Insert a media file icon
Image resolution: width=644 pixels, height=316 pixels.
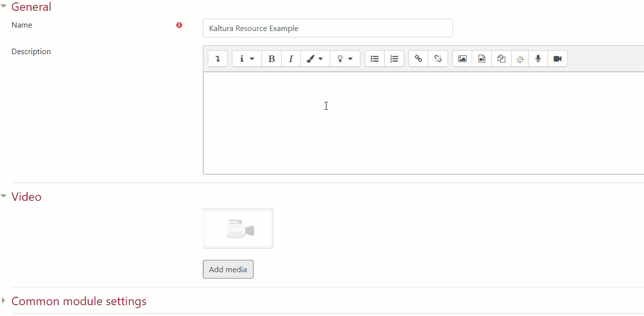tap(482, 59)
